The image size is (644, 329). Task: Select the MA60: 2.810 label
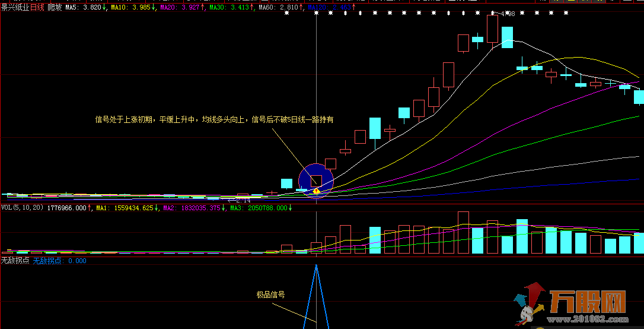tap(279, 7)
